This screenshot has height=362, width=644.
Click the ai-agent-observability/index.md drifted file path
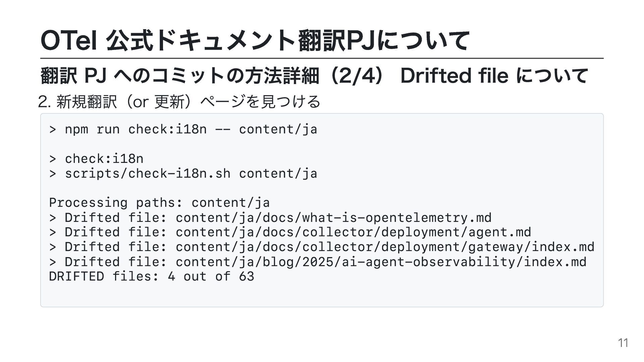pos(381,262)
